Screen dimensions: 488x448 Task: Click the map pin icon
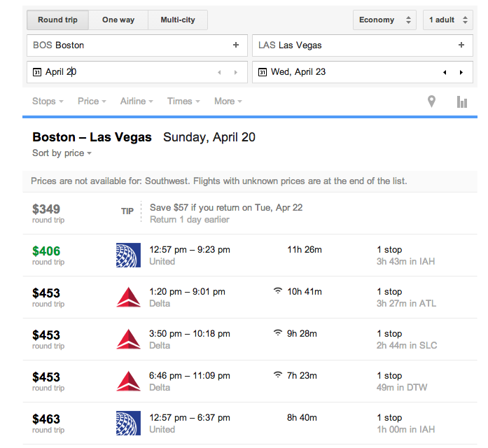(431, 101)
